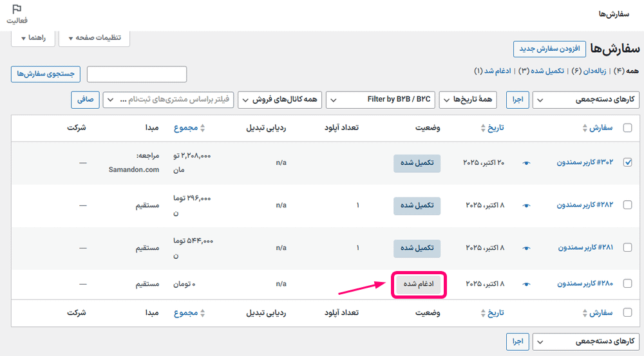This screenshot has width=644, height=356.
Task: Click جستجوی سفارش‌ها search button
Action: (x=46, y=74)
